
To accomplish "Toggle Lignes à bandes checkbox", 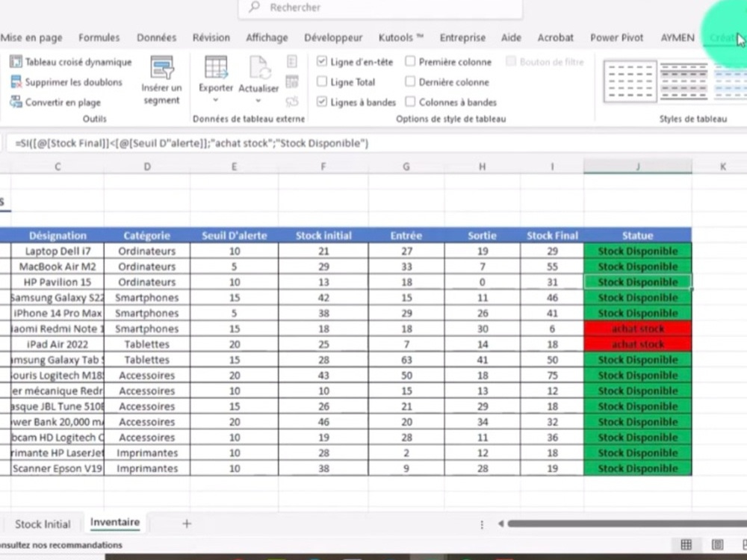I will click(322, 102).
